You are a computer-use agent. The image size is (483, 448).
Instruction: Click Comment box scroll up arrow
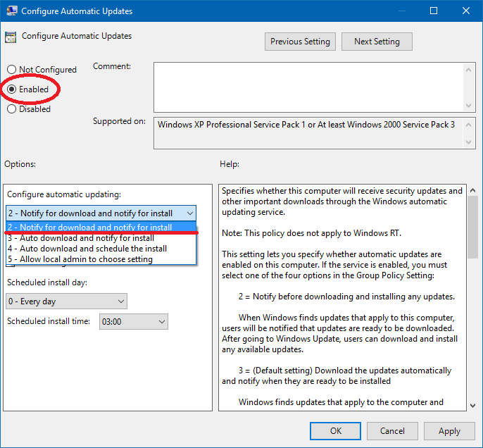[468, 70]
